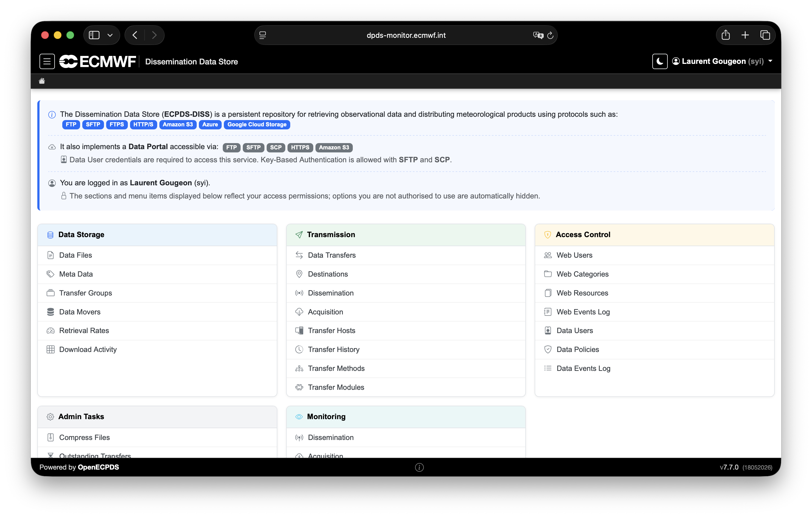The width and height of the screenshot is (812, 517).
Task: Click the grey SCP Data Portal badge
Action: tap(275, 148)
